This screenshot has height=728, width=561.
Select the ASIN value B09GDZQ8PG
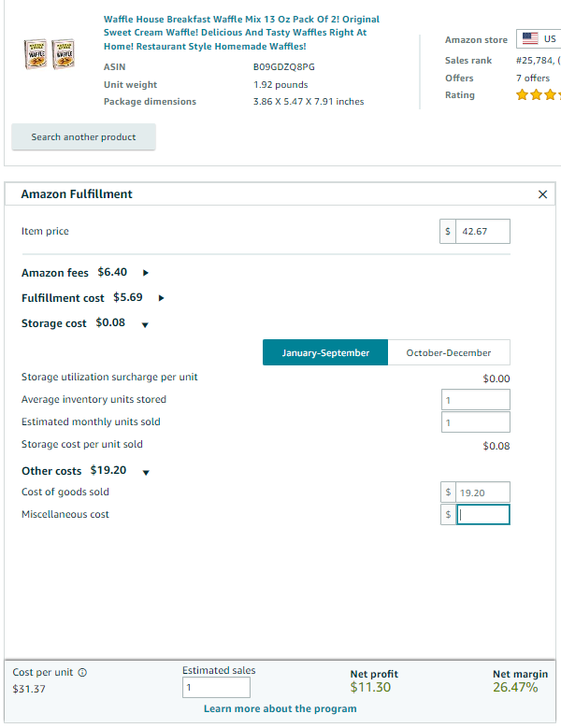tap(283, 67)
